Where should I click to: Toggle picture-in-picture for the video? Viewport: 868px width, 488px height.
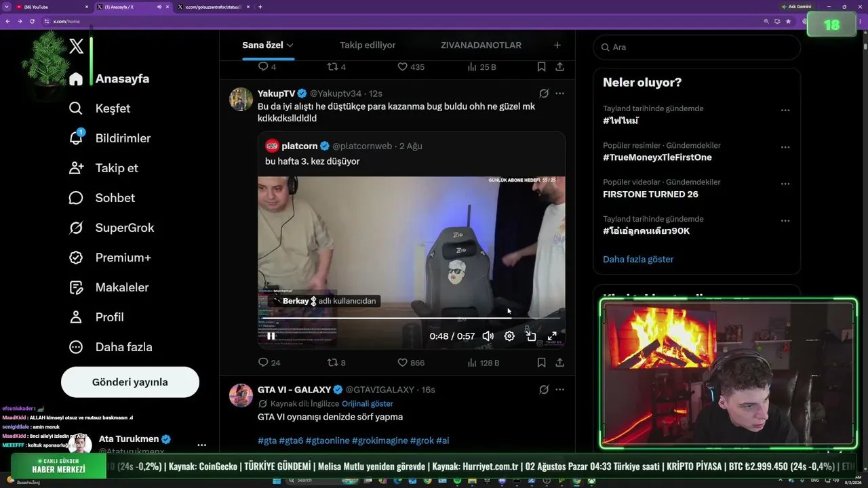(x=531, y=336)
